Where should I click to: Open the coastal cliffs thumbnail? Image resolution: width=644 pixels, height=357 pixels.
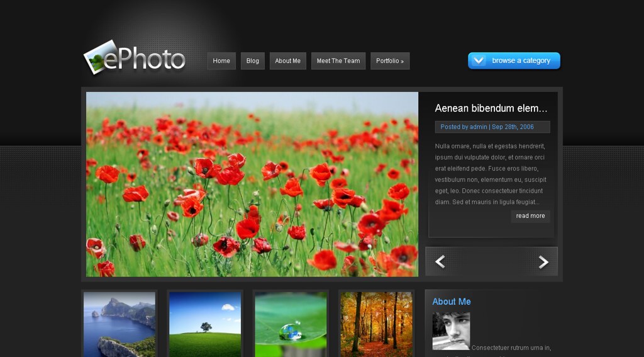tap(119, 324)
